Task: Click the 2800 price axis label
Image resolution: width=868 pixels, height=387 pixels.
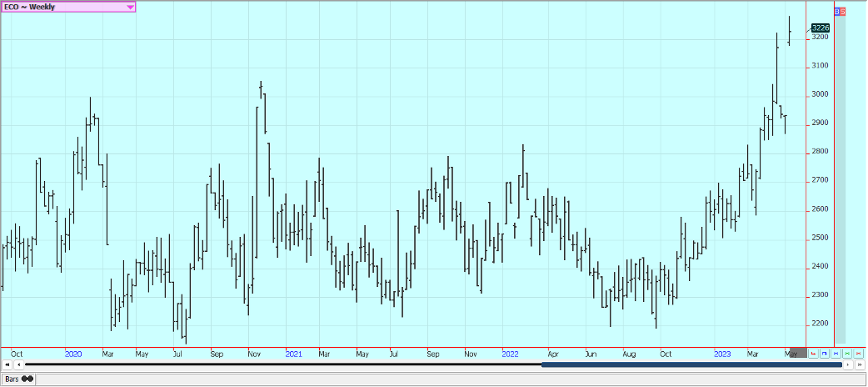Action: point(820,152)
